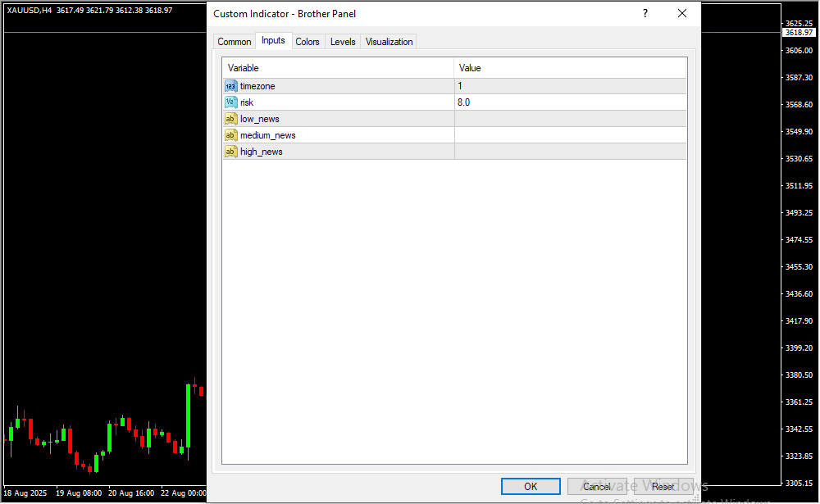Screen dimensions: 820x504
Task: Click the empty low_news value cell
Action: tap(570, 119)
